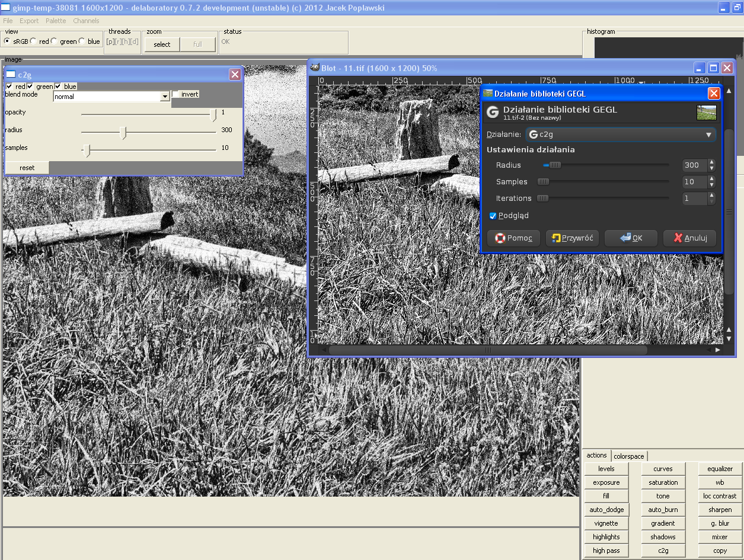This screenshot has height=560, width=744.
Task: Maximize the GIMP Blot image window
Action: 714,68
